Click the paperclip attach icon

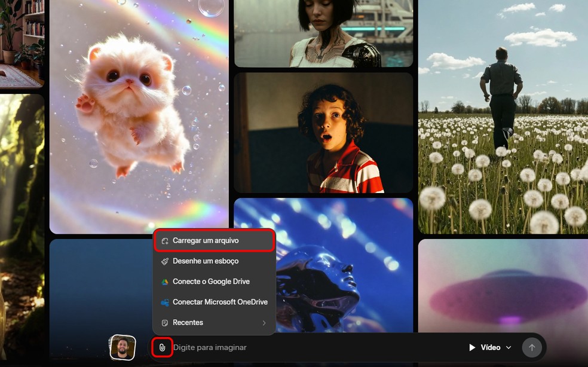pyautogui.click(x=162, y=347)
